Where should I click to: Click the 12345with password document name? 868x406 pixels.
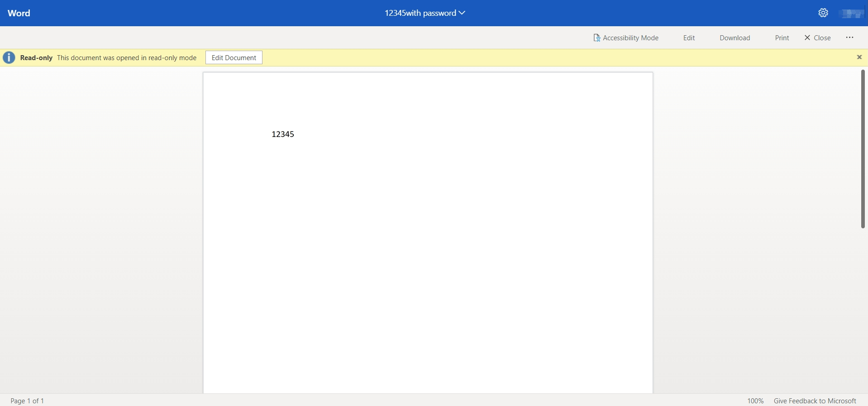coord(420,13)
